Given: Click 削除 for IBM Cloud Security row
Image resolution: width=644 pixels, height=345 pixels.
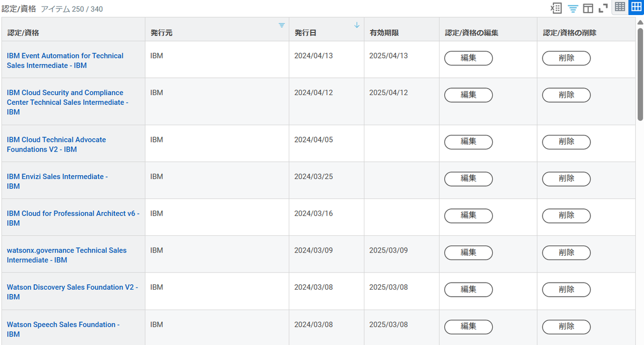Looking at the screenshot, I should (x=566, y=95).
